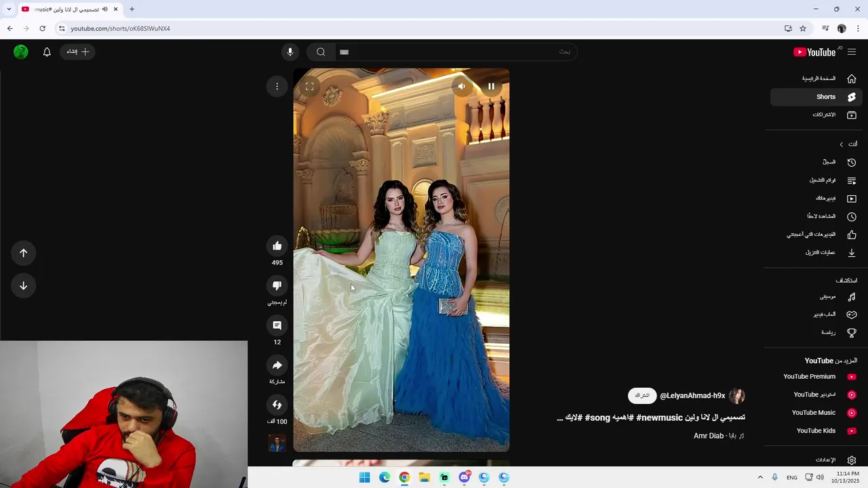868x488 pixels.
Task: Dislike the Short with thumbs down
Action: (x=277, y=285)
